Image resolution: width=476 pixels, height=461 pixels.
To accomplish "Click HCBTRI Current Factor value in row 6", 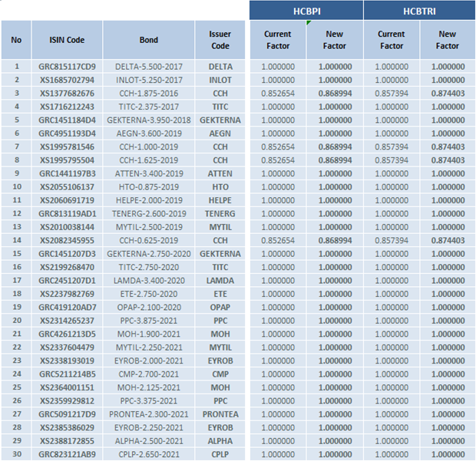I will tap(391, 133).
